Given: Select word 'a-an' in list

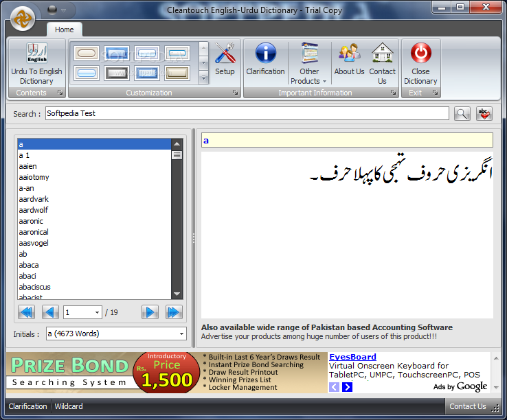Looking at the screenshot, I should tap(94, 188).
